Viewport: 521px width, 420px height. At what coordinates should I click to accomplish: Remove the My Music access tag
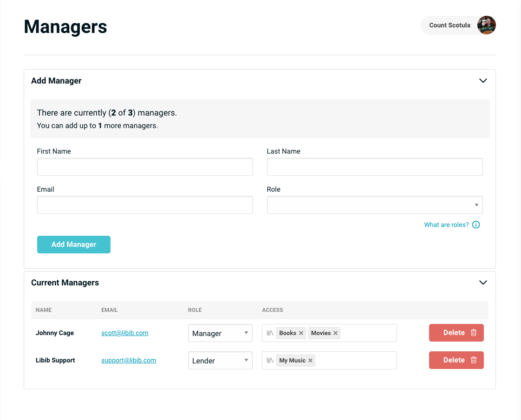point(310,360)
